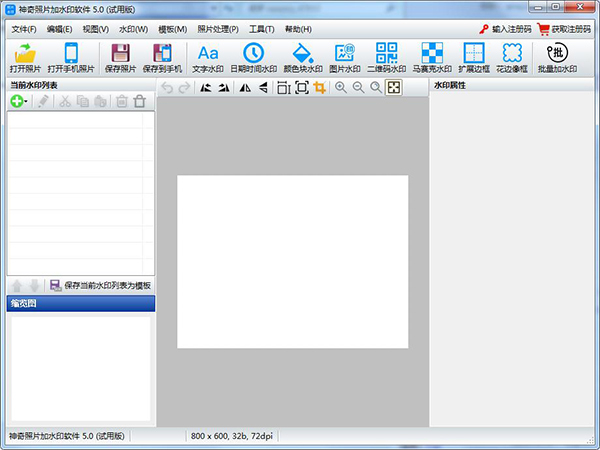This screenshot has height=450, width=600.
Task: Click the white canvas in the preview area
Action: tap(292, 261)
